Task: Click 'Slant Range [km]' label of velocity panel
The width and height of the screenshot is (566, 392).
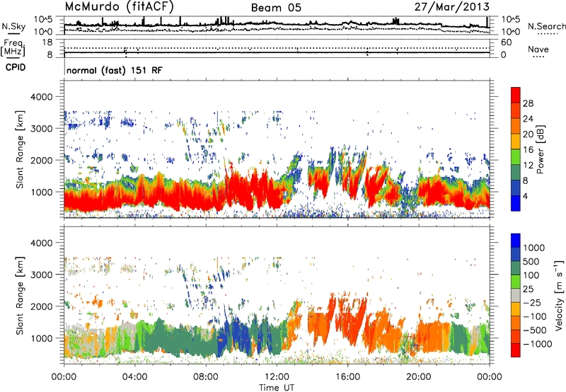Action: click(x=20, y=295)
